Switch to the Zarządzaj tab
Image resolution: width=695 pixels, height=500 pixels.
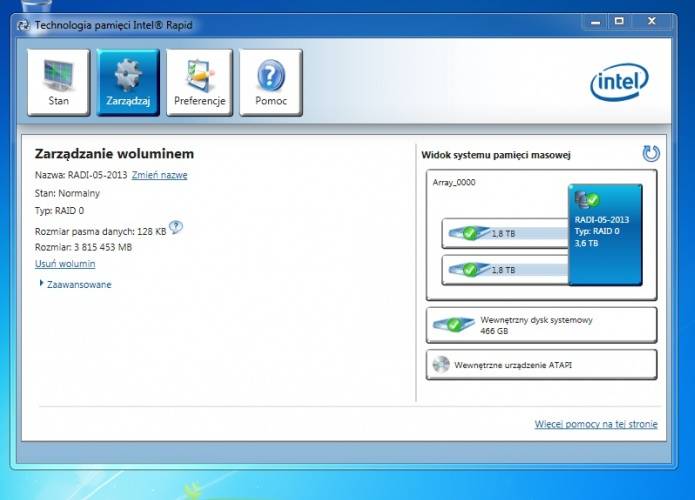(x=128, y=82)
